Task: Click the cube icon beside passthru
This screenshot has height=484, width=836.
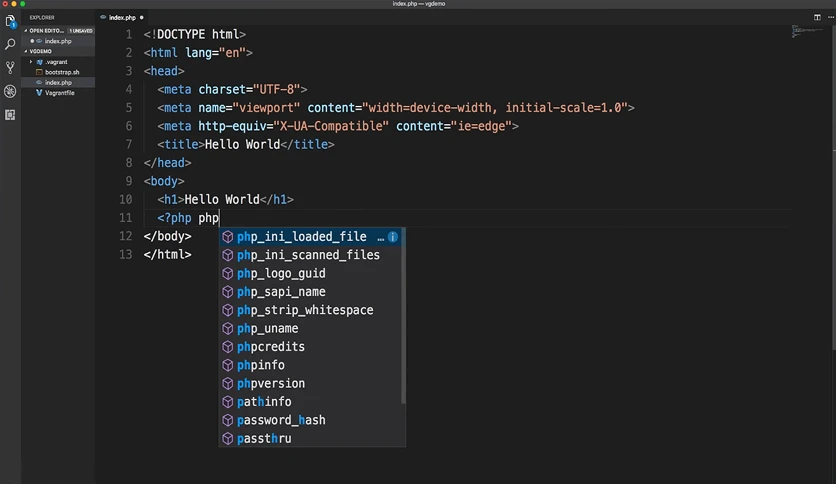Action: [x=228, y=438]
